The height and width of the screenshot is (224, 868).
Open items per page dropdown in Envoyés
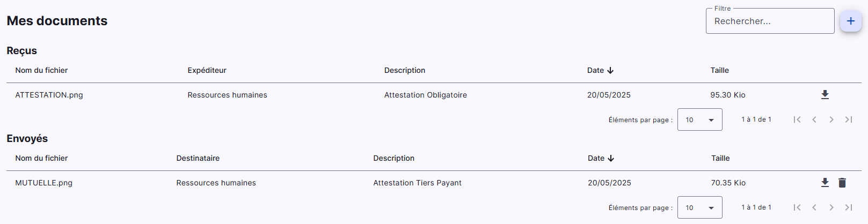pyautogui.click(x=700, y=207)
